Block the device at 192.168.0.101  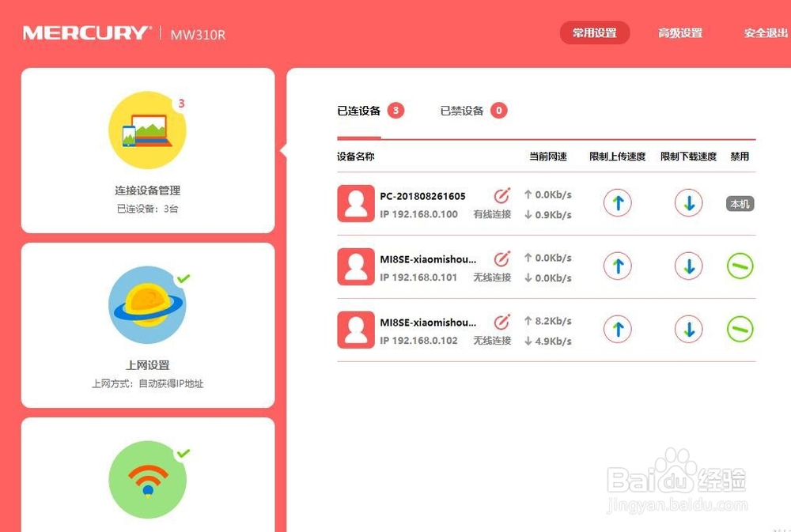[x=740, y=266]
